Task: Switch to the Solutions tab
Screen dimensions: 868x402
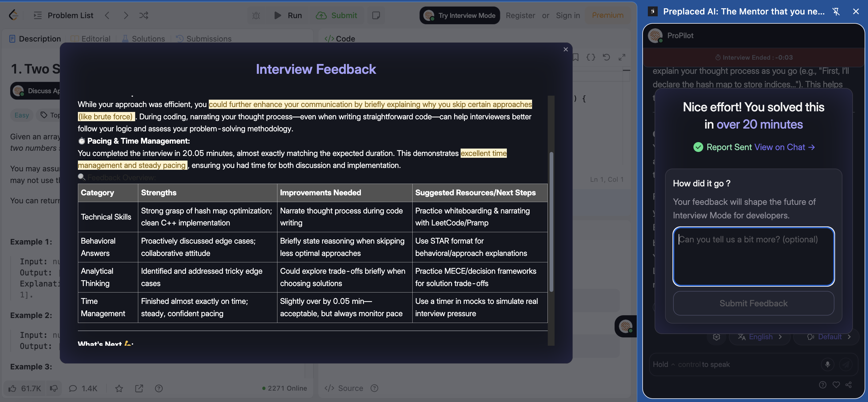Action: point(143,39)
